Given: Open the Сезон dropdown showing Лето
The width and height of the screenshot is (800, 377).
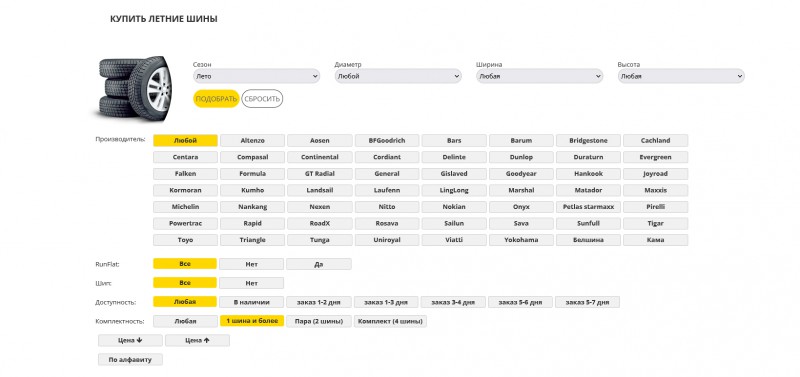Looking at the screenshot, I should tap(256, 76).
